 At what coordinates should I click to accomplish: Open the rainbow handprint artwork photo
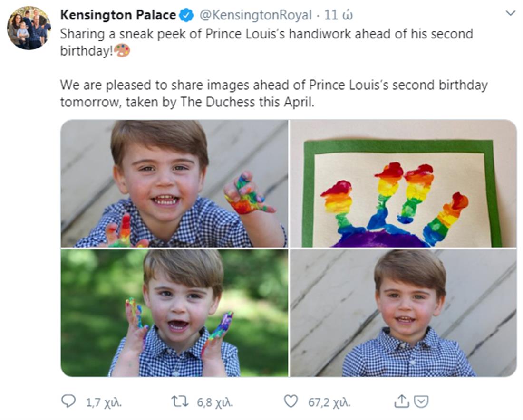click(403, 183)
